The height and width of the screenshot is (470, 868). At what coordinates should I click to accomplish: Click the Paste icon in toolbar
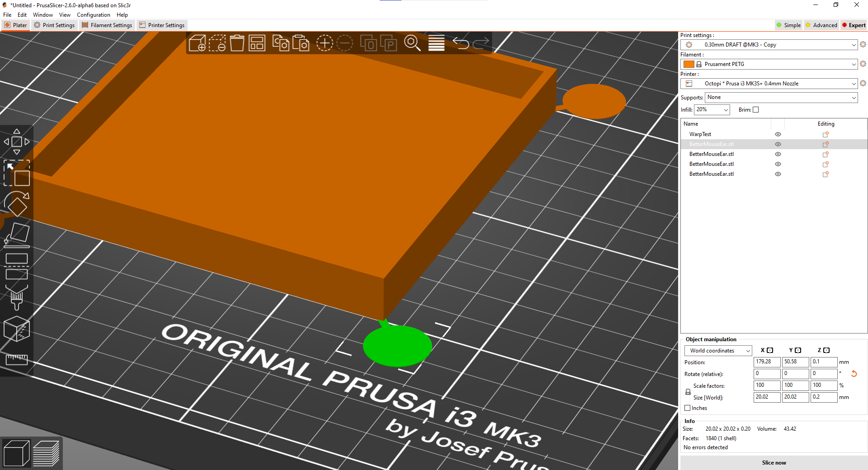(x=301, y=43)
